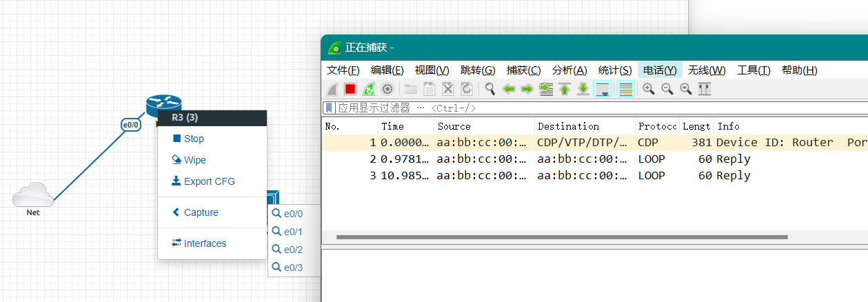Open the find packet magnifier
The width and height of the screenshot is (868, 302).
tap(490, 89)
